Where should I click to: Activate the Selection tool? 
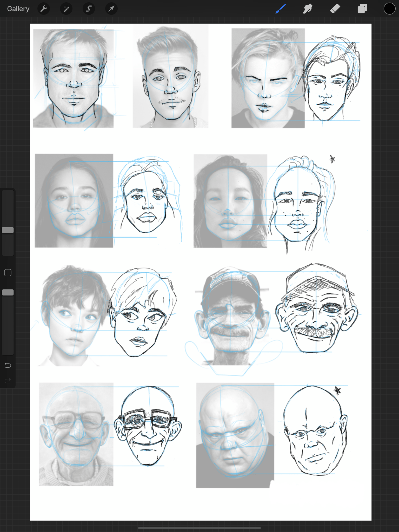click(x=89, y=9)
